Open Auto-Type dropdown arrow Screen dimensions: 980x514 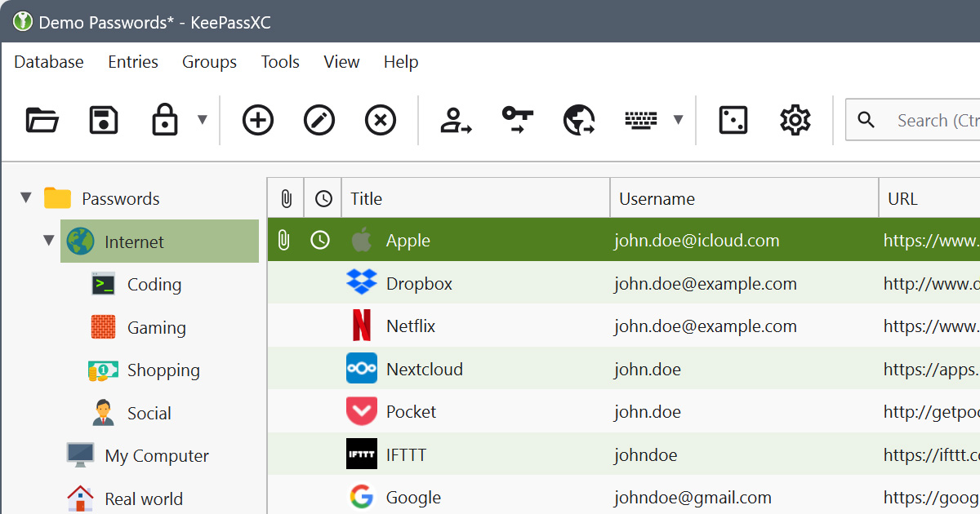pyautogui.click(x=678, y=121)
